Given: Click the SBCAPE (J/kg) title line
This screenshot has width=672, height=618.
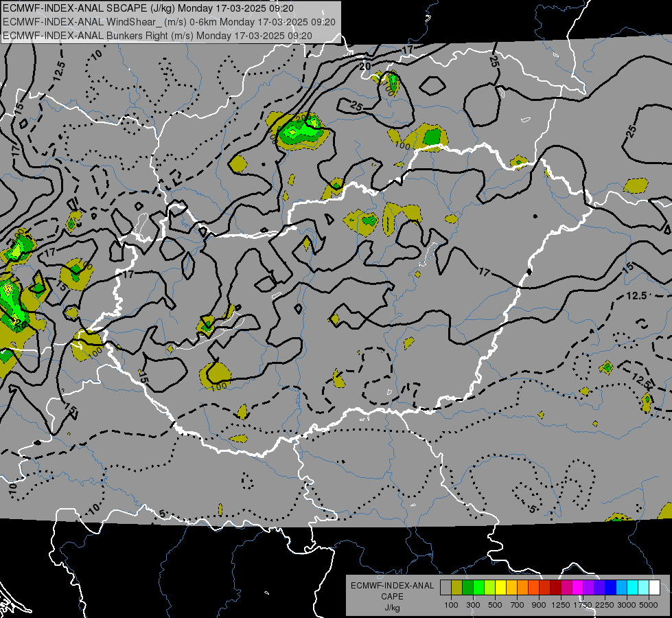Looking at the screenshot, I should (x=148, y=8).
